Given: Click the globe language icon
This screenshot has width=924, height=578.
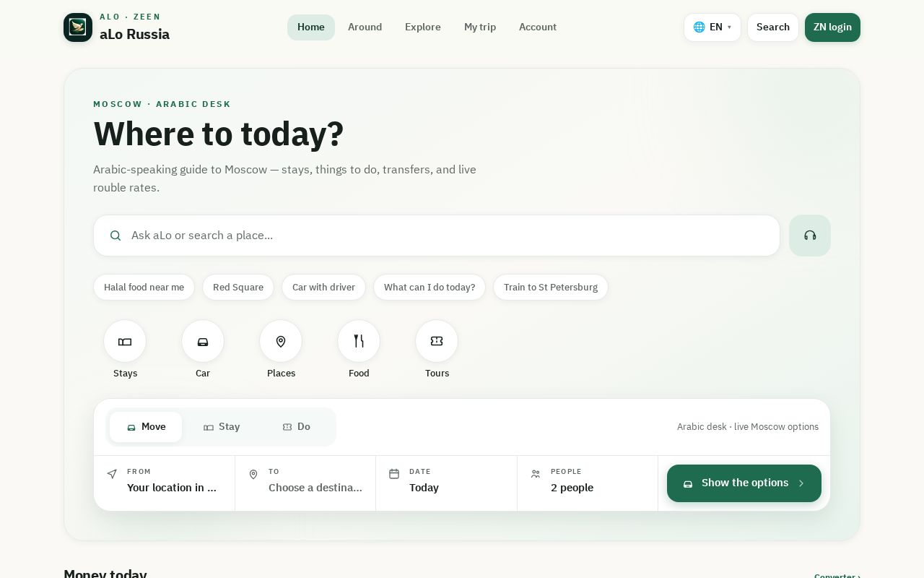Looking at the screenshot, I should click(x=699, y=27).
